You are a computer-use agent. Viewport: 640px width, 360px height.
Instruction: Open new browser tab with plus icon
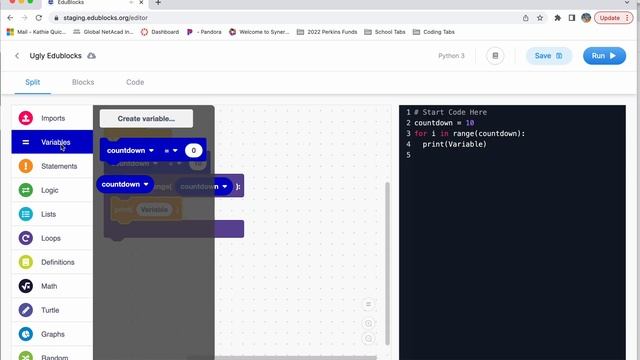158,3
